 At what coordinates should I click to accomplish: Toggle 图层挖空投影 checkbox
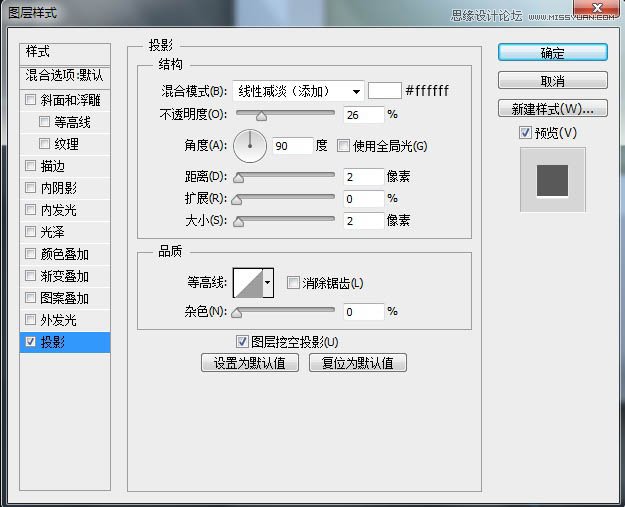[242, 341]
